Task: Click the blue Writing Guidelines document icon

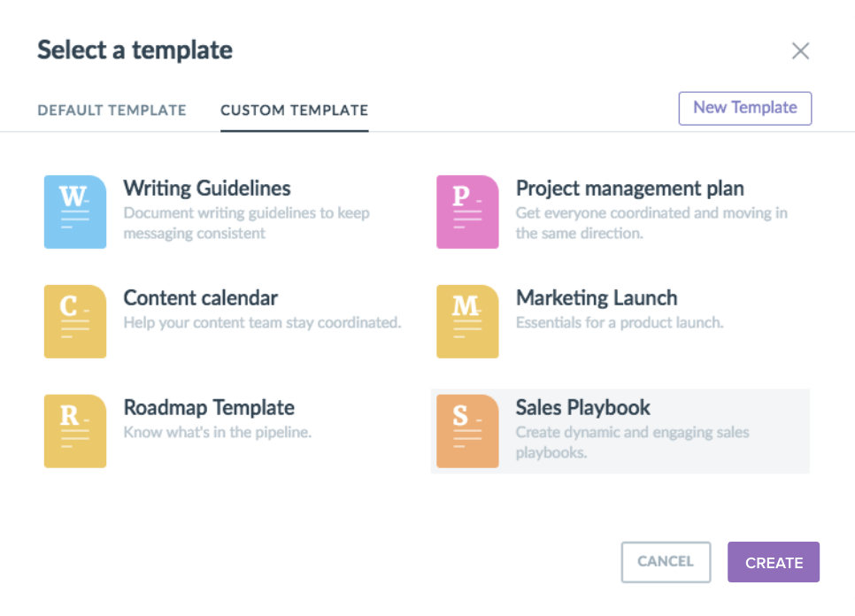Action: (75, 212)
